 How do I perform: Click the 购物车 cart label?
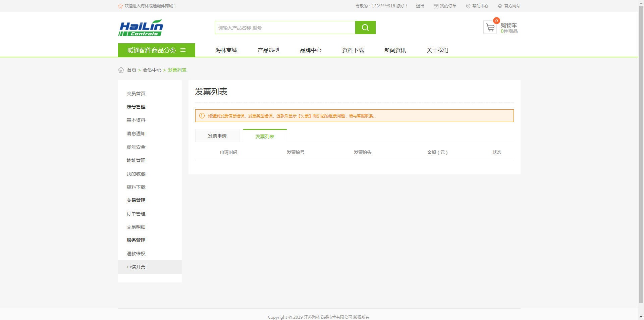(x=509, y=25)
